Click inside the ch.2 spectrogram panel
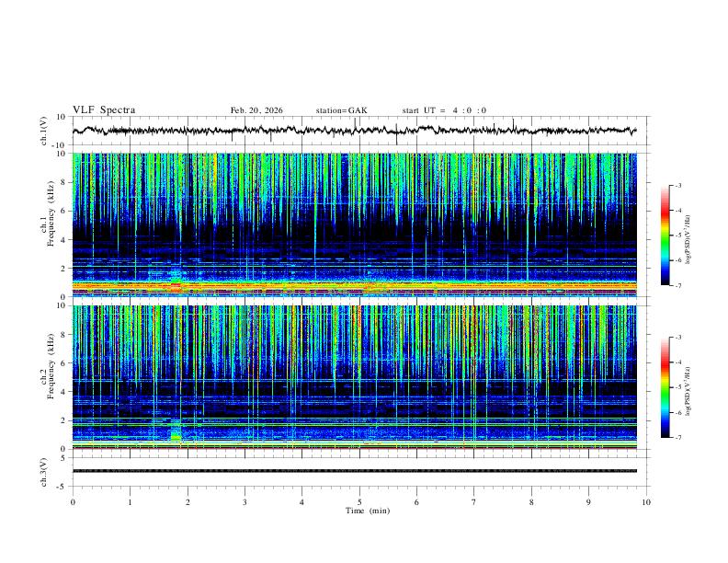 355,377
